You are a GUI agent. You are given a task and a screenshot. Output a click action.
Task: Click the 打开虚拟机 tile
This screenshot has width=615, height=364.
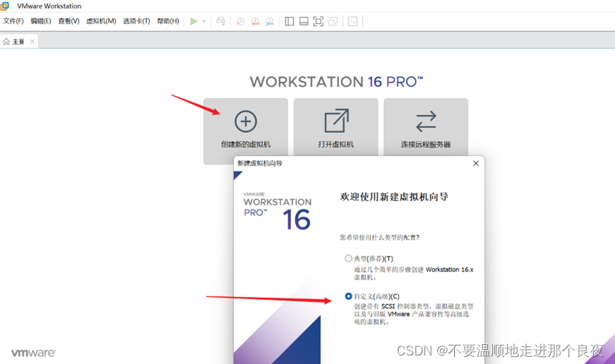tap(336, 127)
